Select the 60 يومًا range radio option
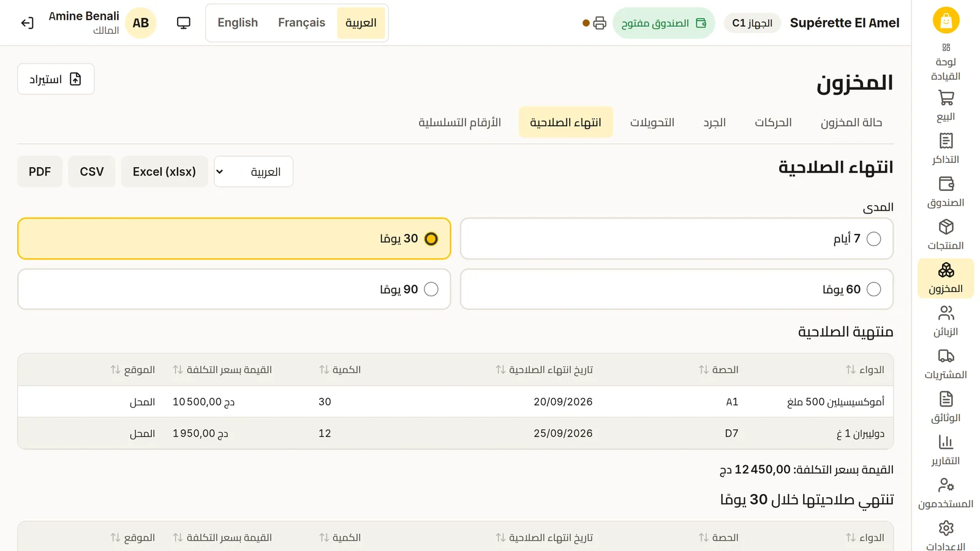This screenshot has width=980, height=551. click(x=677, y=289)
